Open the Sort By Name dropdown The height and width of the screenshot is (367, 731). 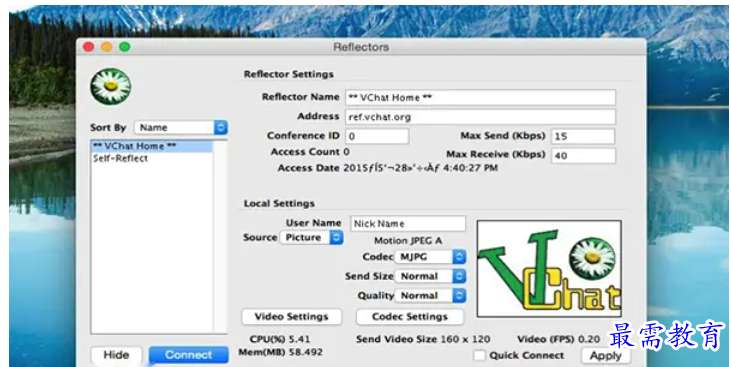(x=181, y=127)
